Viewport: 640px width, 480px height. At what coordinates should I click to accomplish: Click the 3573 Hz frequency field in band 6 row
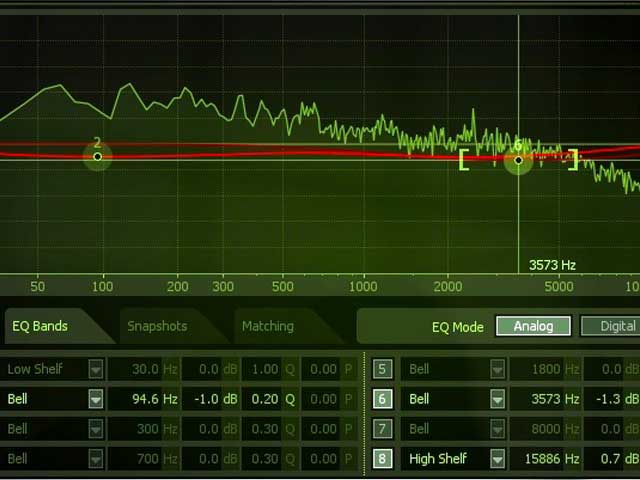[x=545, y=399]
